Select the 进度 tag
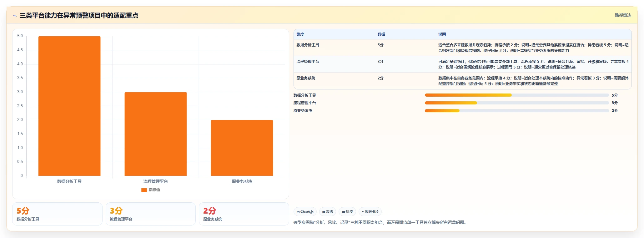Image resolution: width=644 pixels, height=238 pixels. click(x=347, y=212)
